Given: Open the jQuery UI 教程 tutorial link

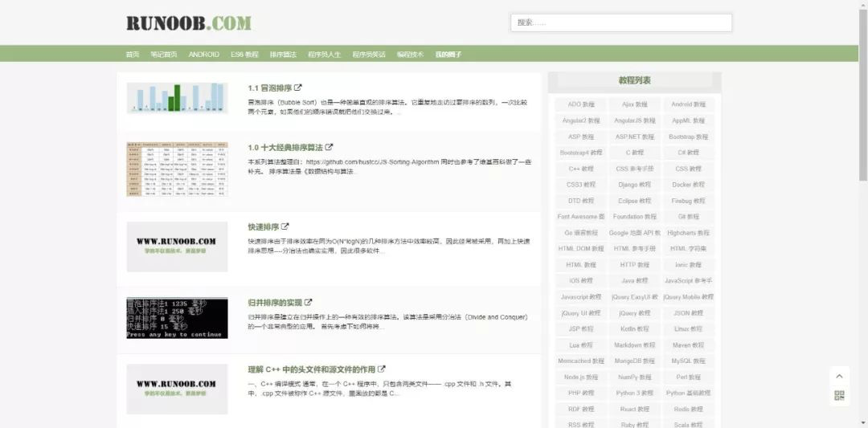Looking at the screenshot, I should click(x=581, y=312).
